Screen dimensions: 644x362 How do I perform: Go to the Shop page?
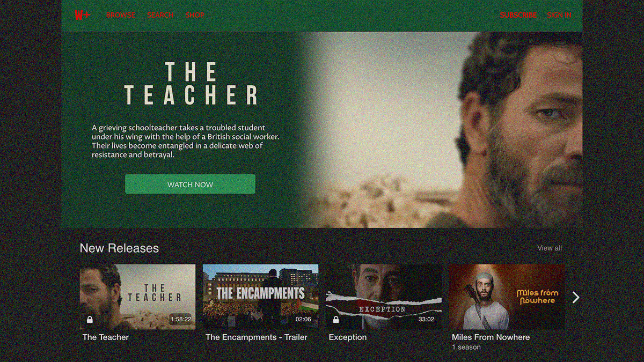click(x=195, y=15)
